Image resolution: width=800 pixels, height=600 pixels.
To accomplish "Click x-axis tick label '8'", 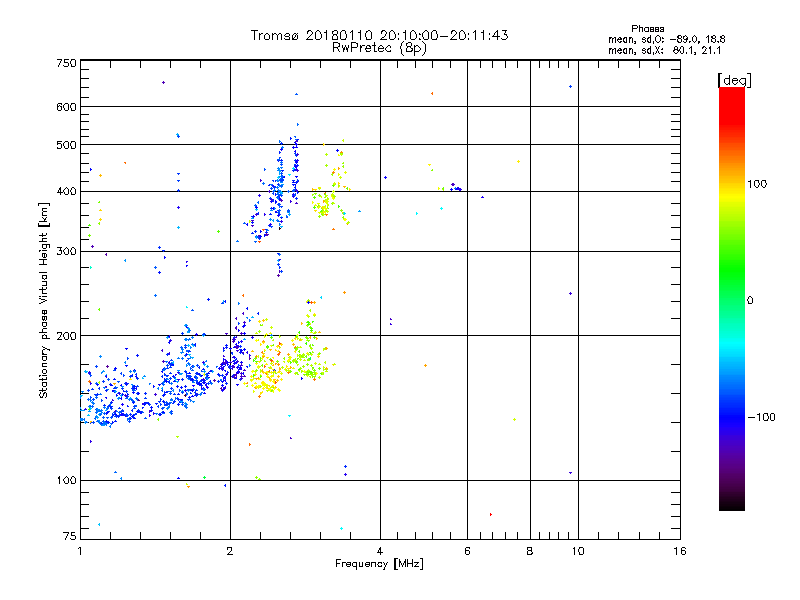I will tap(530, 551).
